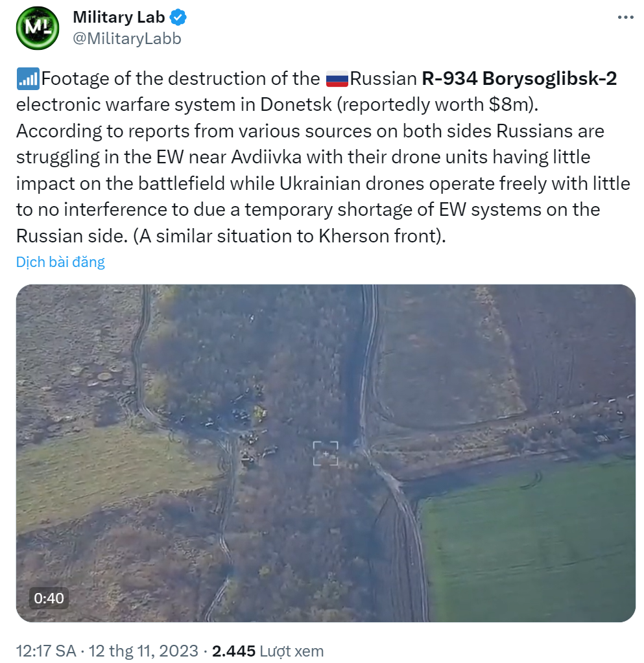Image resolution: width=644 pixels, height=663 pixels.
Task: Click the tweet timestamp 12:17 SA
Action: point(46,650)
